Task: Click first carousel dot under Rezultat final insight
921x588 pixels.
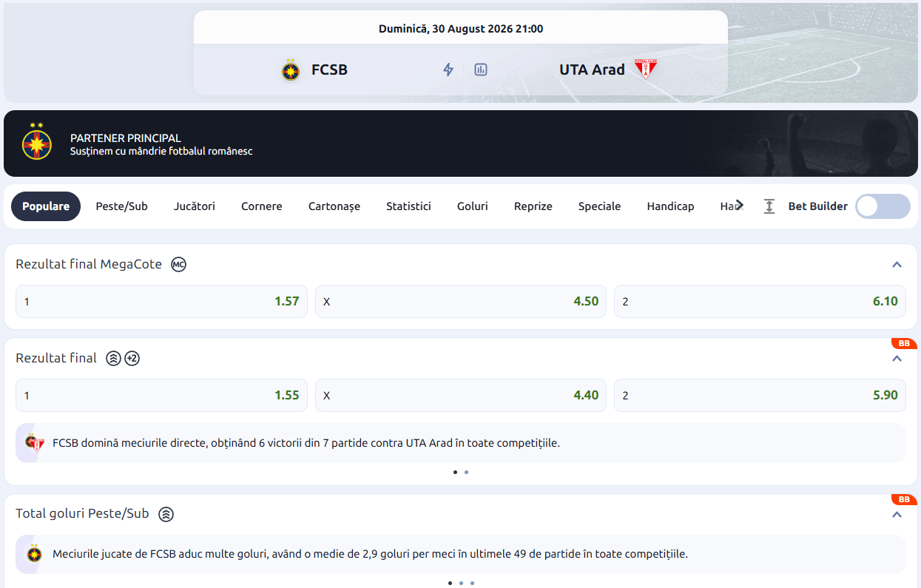Action: [x=455, y=472]
